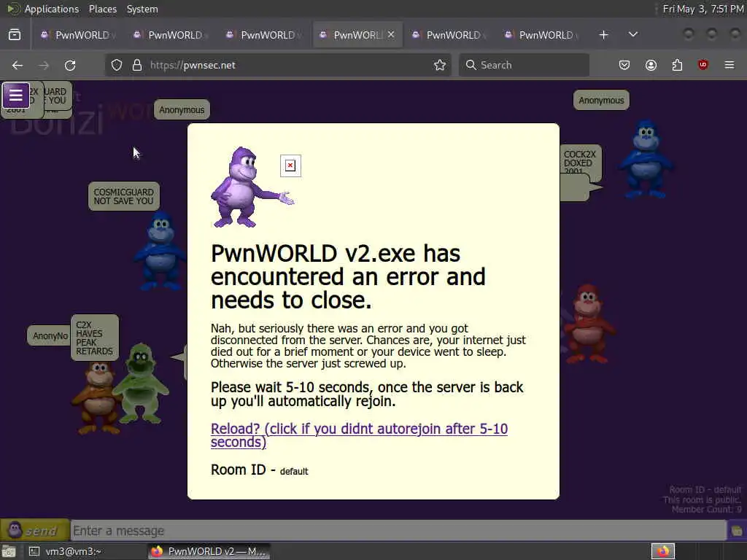
Task: Click the show desktop icon in bottom panel
Action: [9, 551]
